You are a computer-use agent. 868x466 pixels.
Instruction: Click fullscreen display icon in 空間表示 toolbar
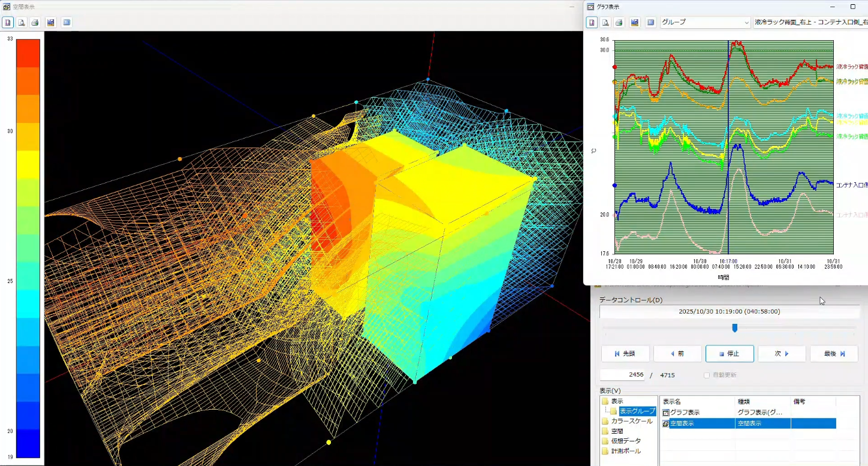67,22
